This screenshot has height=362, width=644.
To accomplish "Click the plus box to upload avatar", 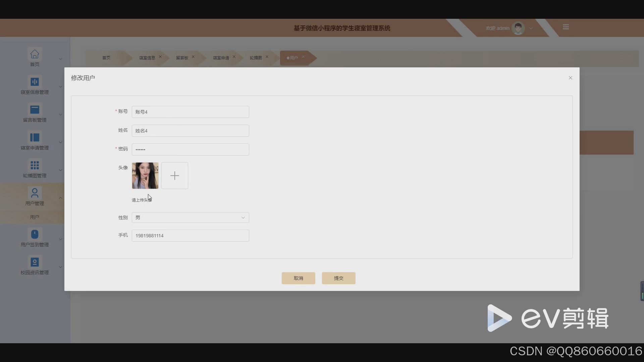I will point(174,176).
